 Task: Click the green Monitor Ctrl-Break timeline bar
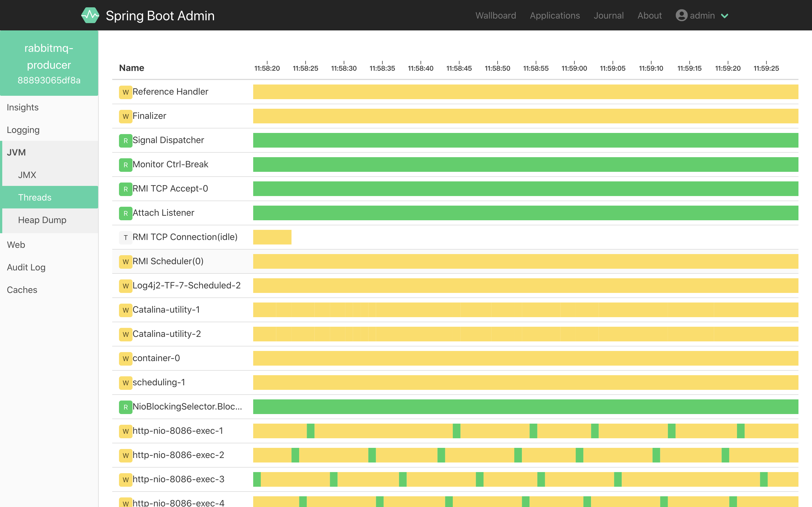(x=525, y=164)
